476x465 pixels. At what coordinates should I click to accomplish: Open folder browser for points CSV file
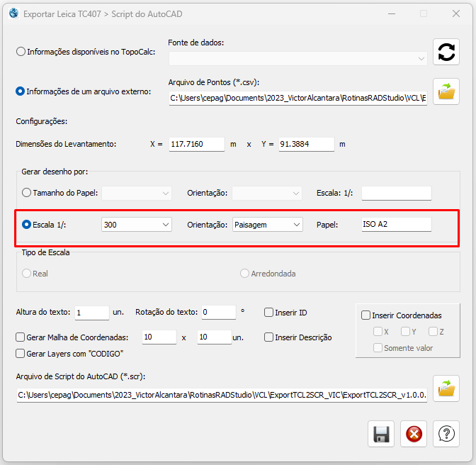[x=446, y=91]
